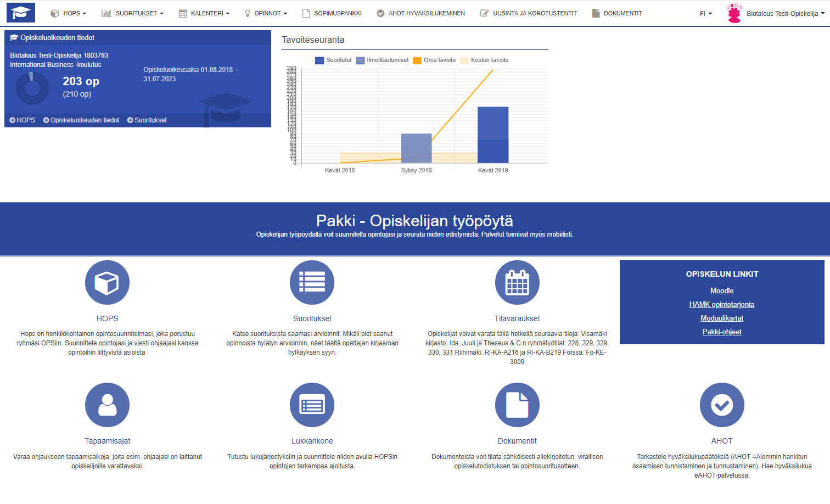This screenshot has height=504, width=830.
Task: Click the bar chart icon beside Suoritukset menu
Action: (106, 13)
